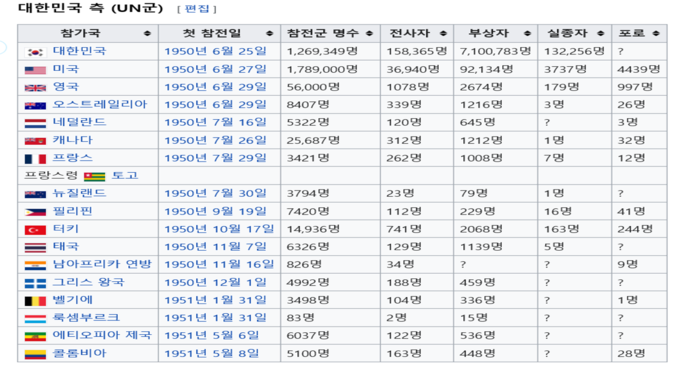Click the Australia flag icon
The width and height of the screenshot is (680, 367).
[x=35, y=105]
